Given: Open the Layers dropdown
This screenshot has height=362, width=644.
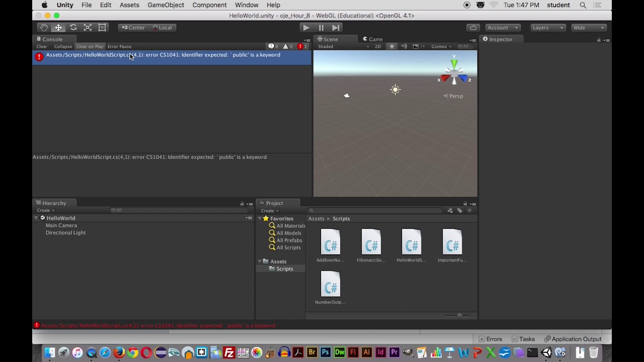Looking at the screenshot, I should [x=548, y=28].
